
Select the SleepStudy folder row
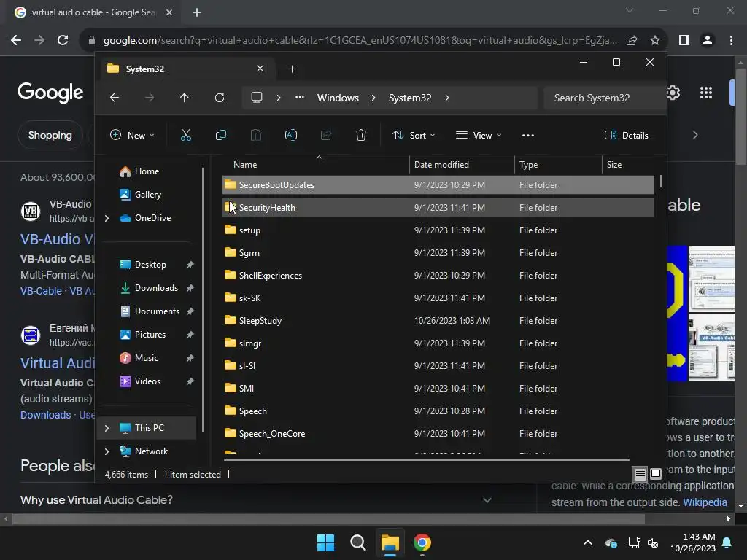tap(438, 321)
